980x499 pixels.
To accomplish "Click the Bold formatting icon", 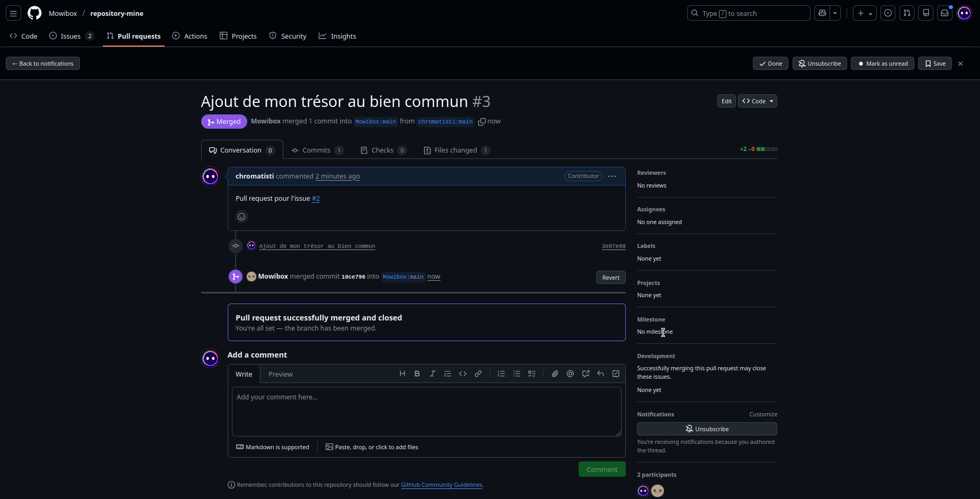I will coord(417,374).
